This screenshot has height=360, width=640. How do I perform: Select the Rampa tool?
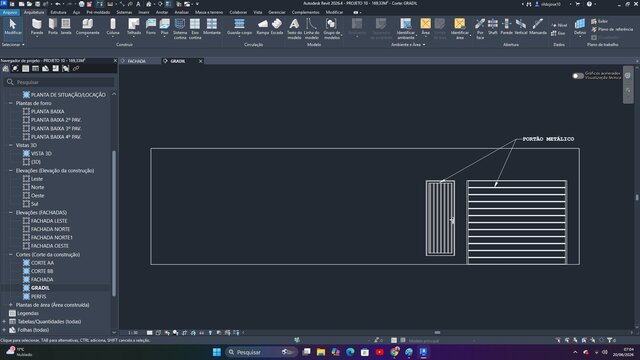point(262,27)
